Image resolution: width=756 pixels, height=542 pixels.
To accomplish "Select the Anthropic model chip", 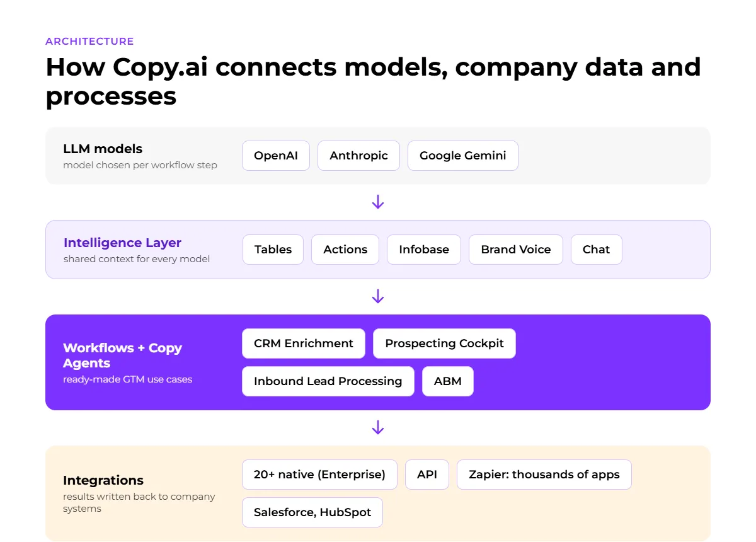I will point(358,156).
